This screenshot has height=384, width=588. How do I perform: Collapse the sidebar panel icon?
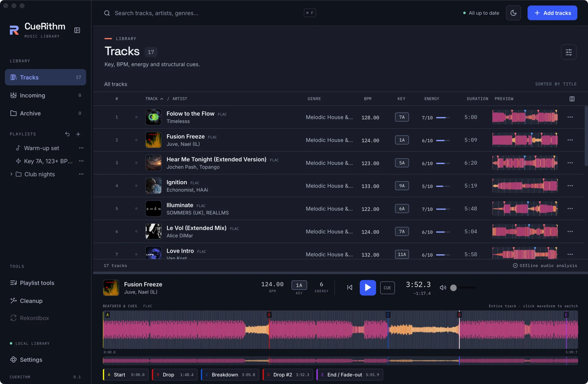[x=77, y=30]
